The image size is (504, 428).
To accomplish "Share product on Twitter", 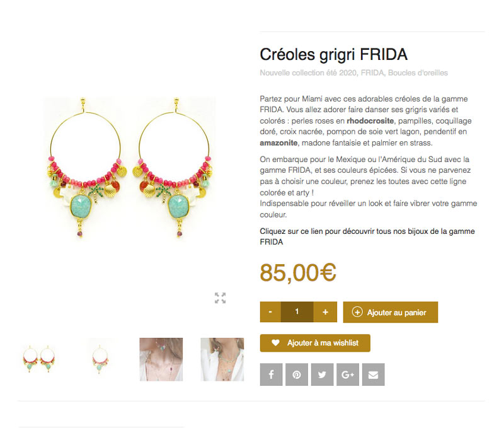I will click(322, 374).
